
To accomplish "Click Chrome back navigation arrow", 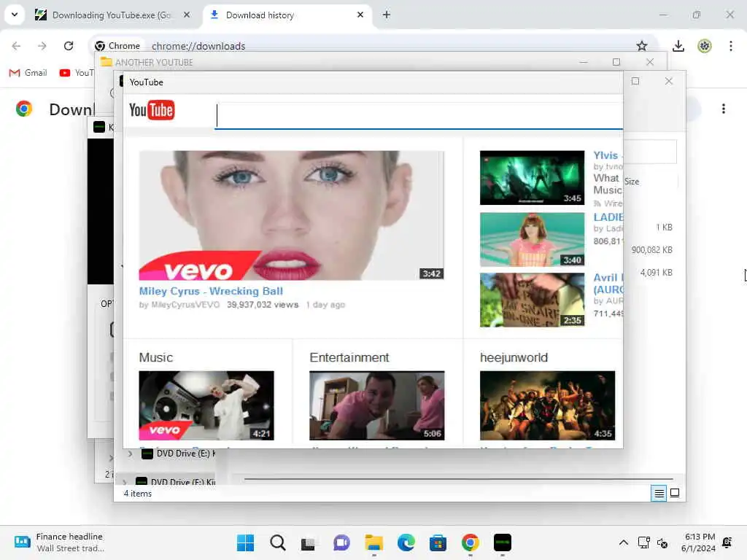I will (16, 46).
